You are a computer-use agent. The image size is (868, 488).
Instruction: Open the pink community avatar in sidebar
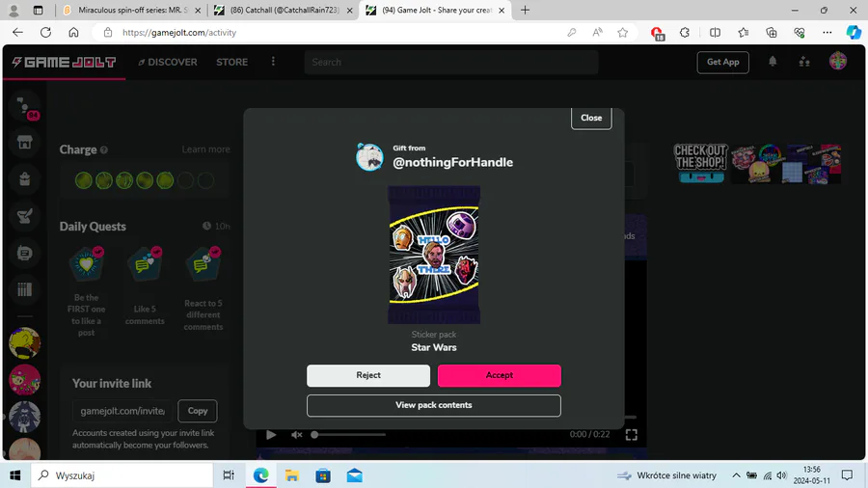coord(24,380)
